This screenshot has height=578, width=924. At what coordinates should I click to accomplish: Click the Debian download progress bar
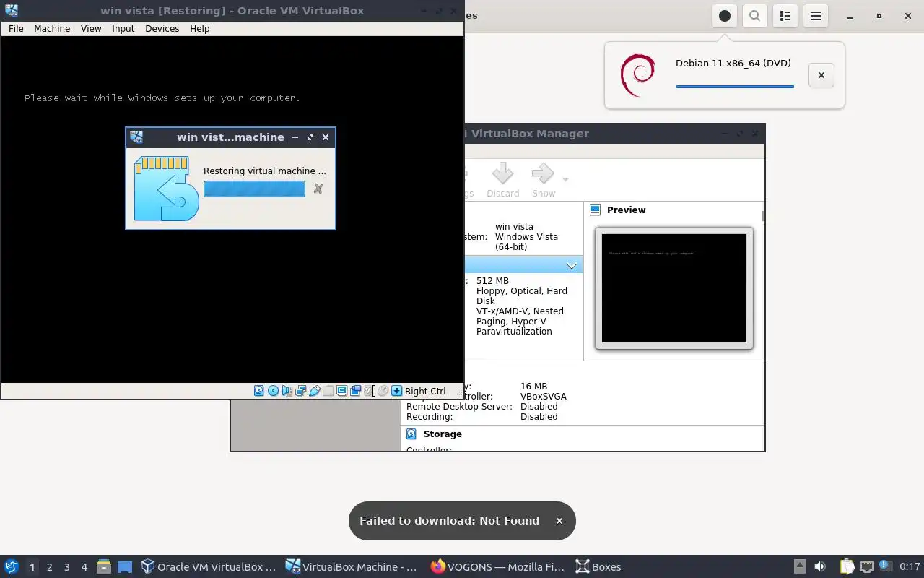[x=735, y=87]
